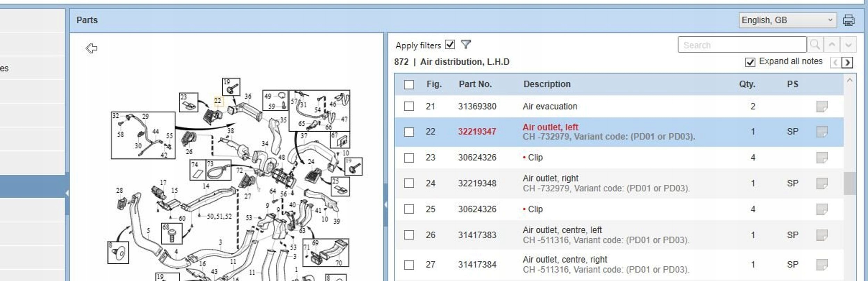Go to the previous parts page arrow
868x281 pixels.
[x=835, y=63]
